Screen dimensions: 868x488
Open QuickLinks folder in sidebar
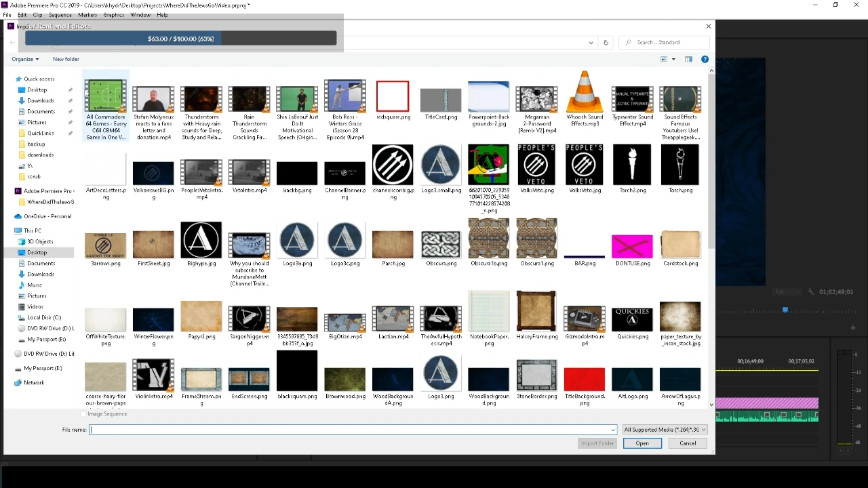point(40,133)
